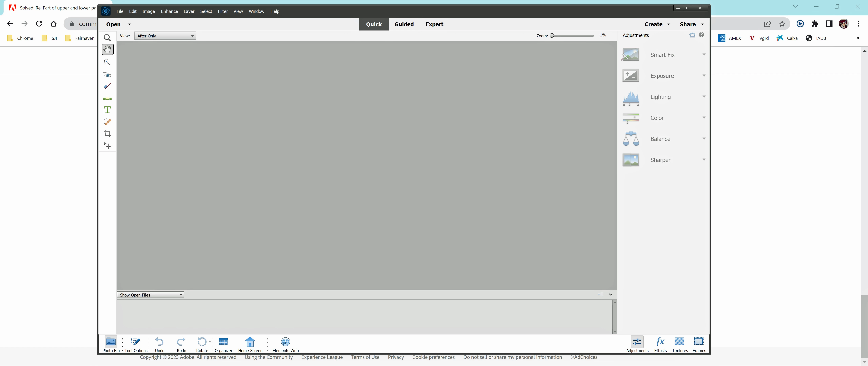
Task: Open the Enhance menu
Action: 169,11
